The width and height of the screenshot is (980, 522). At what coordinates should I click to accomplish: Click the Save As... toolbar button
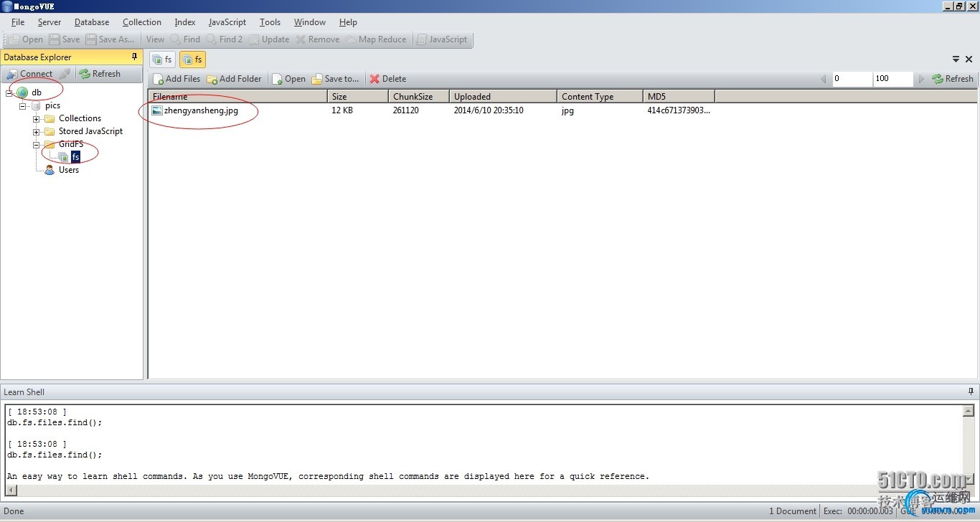110,39
